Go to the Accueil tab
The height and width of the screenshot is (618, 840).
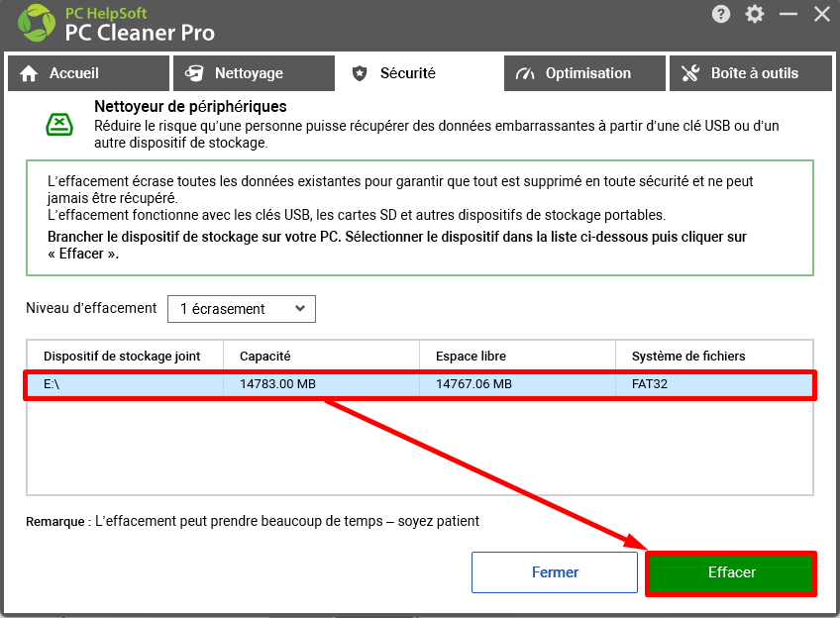[x=88, y=73]
